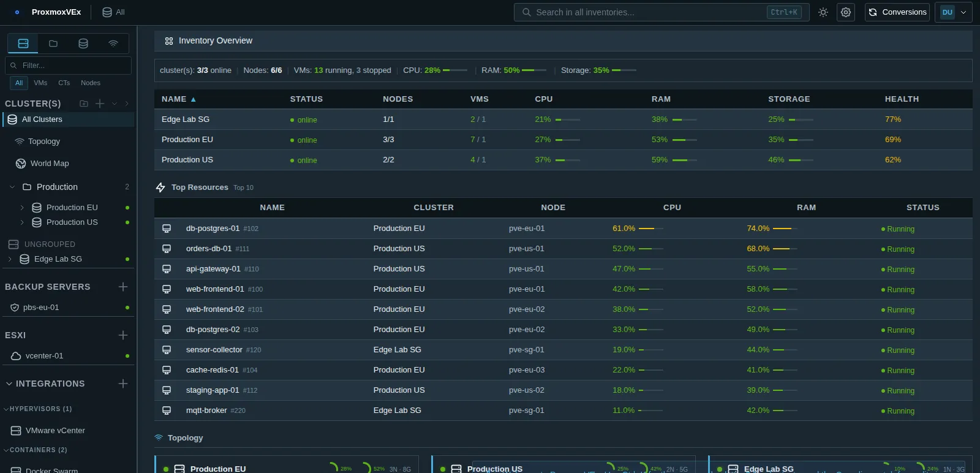Select the storage database view icon

tap(83, 44)
